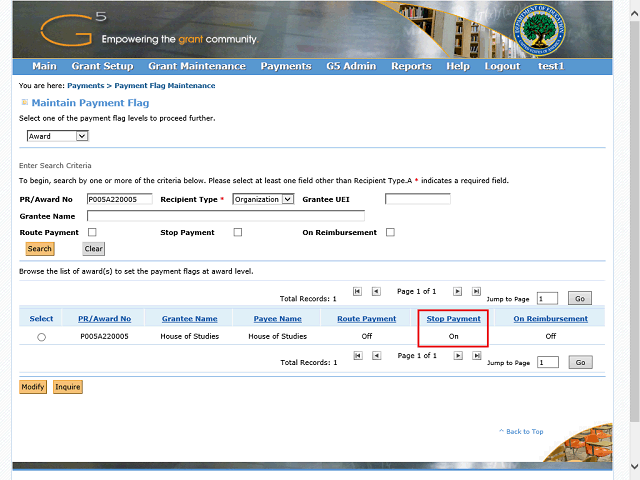The image size is (640, 480).
Task: Select the radio button for award P005A220005
Action: coord(41,337)
